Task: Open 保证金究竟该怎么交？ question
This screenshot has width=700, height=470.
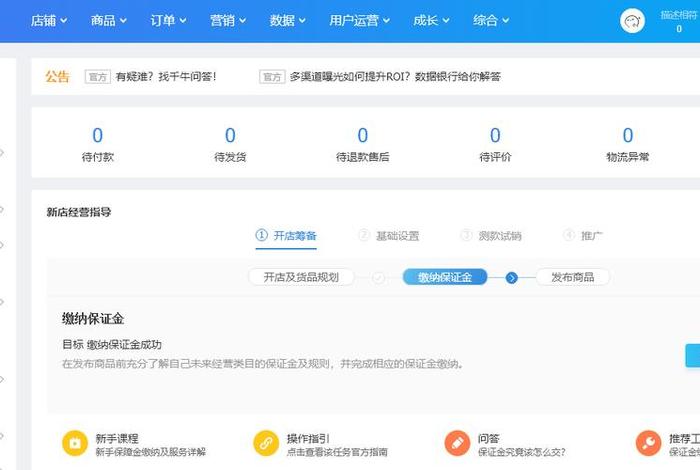Action: [521, 452]
